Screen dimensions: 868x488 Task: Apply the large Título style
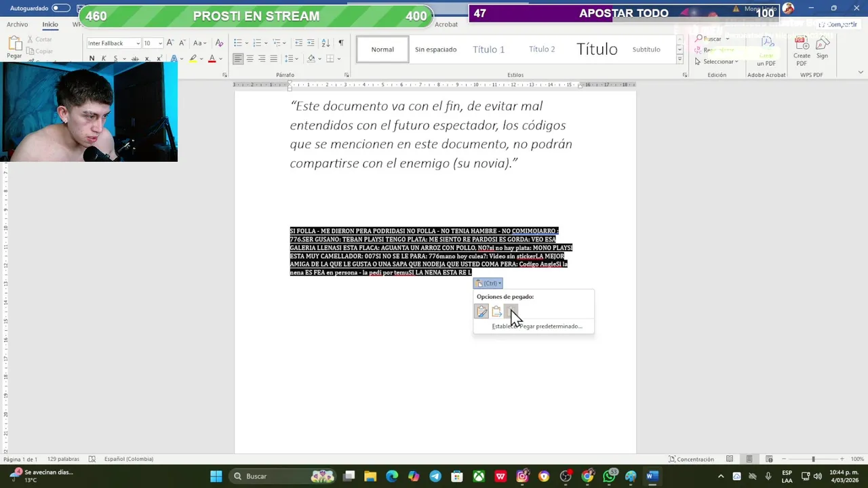pyautogui.click(x=597, y=49)
